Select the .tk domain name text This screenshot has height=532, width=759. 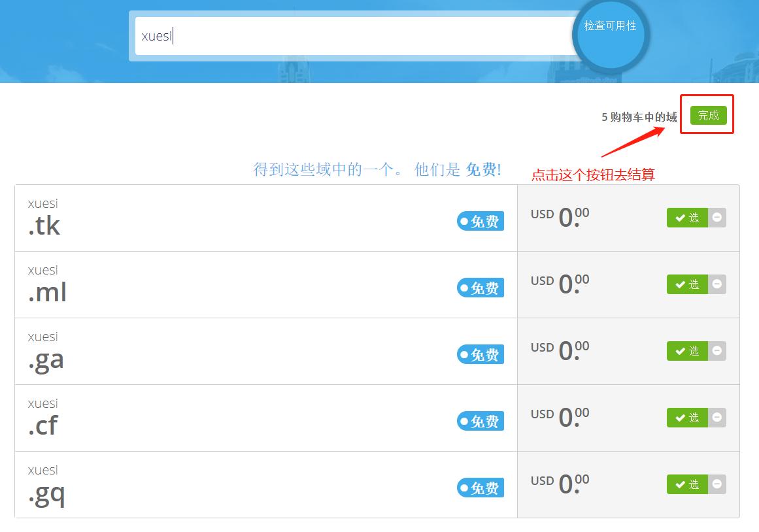click(44, 225)
